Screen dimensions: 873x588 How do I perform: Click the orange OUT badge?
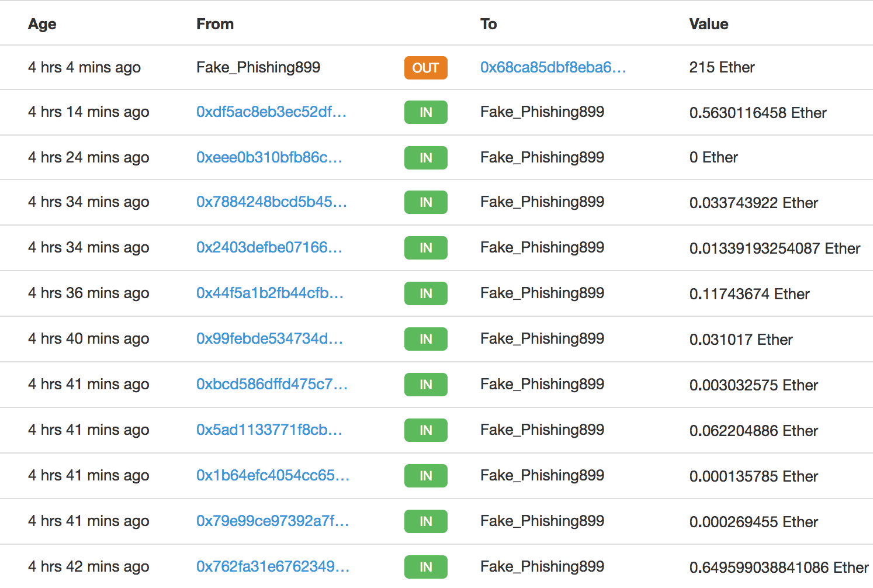point(425,68)
